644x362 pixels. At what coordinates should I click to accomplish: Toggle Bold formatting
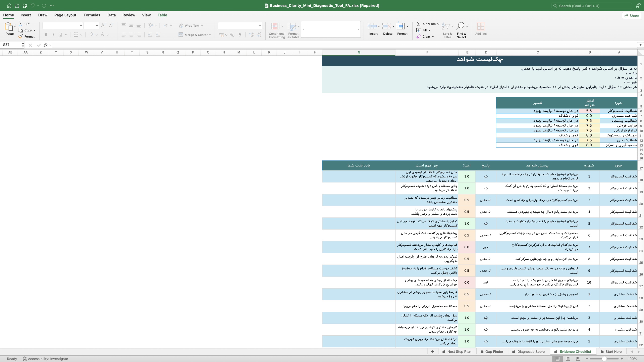coord(46,35)
